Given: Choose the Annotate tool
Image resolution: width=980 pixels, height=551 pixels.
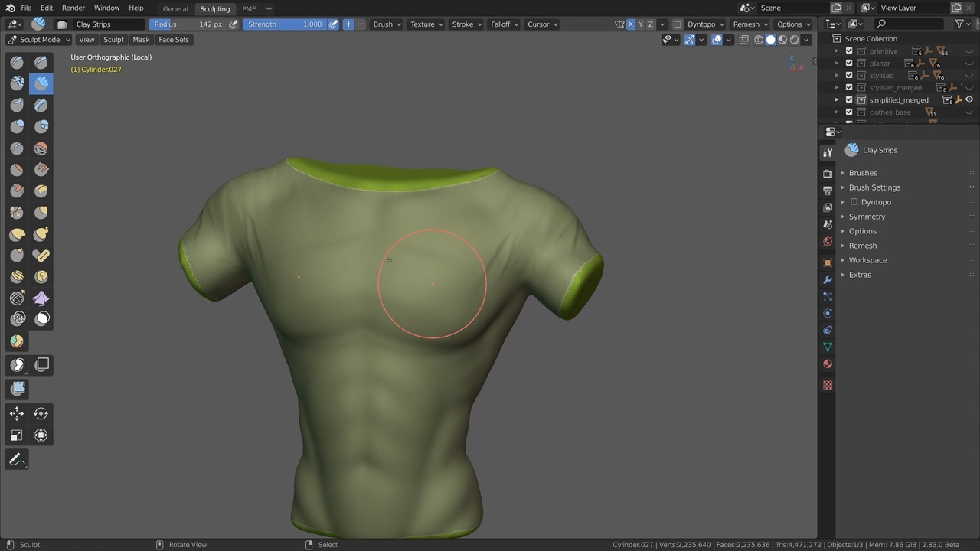Looking at the screenshot, I should coord(17,460).
